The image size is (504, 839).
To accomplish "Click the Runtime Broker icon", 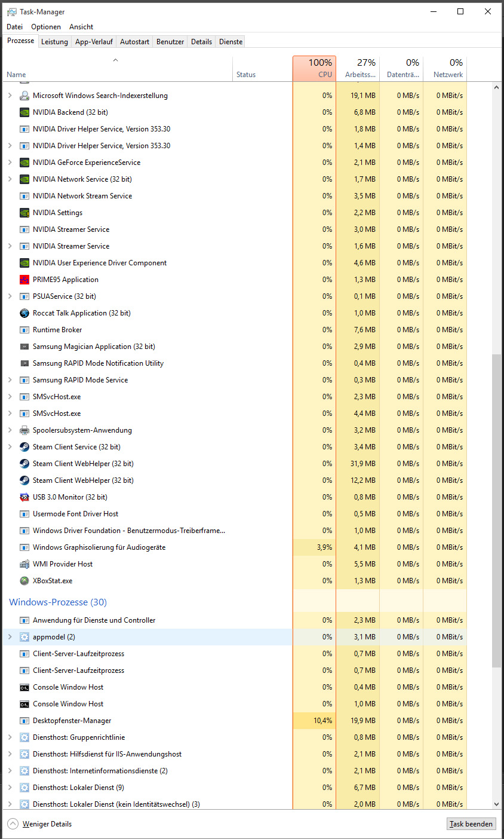I will pyautogui.click(x=24, y=330).
